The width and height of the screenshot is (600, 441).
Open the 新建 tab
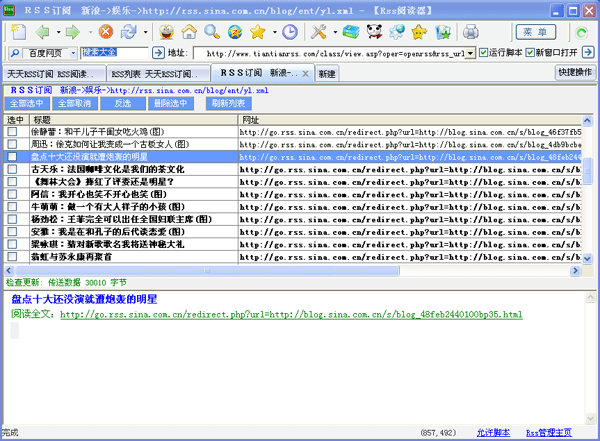click(327, 74)
